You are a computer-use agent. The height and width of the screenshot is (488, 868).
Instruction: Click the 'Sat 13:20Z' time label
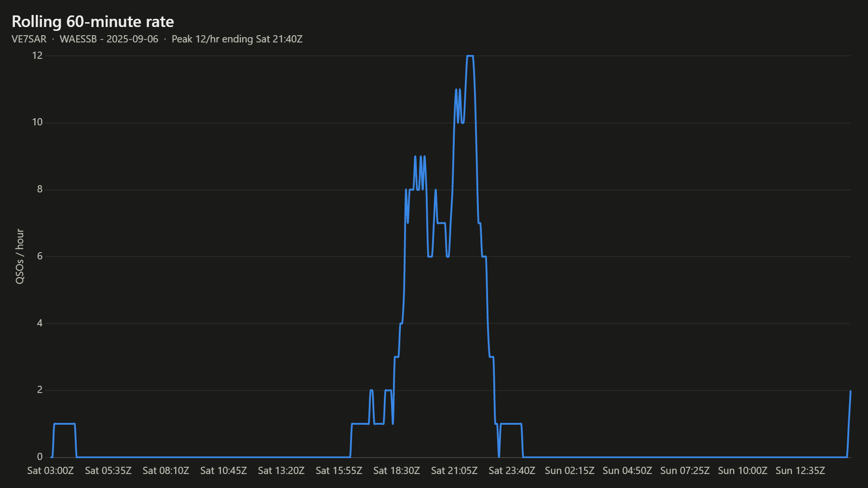pos(281,471)
